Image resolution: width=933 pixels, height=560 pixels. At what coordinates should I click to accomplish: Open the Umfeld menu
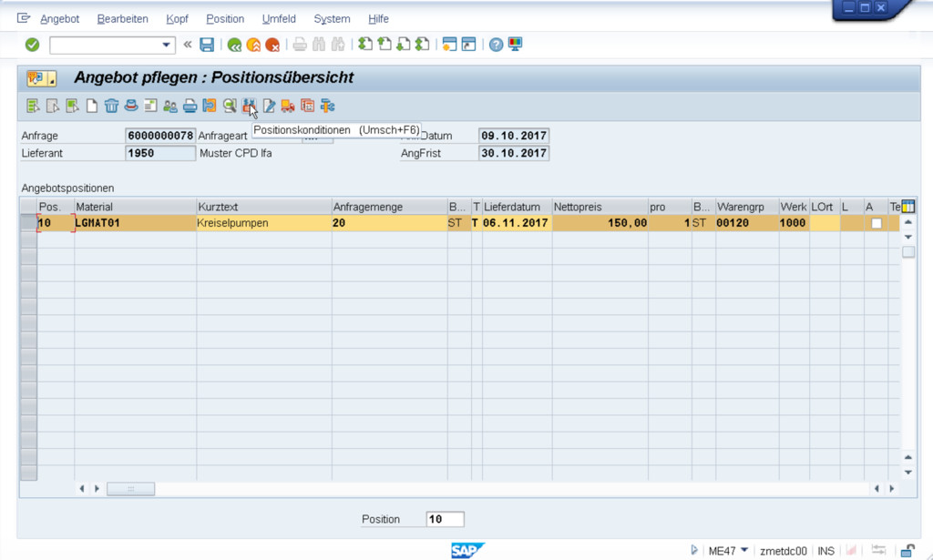[278, 19]
